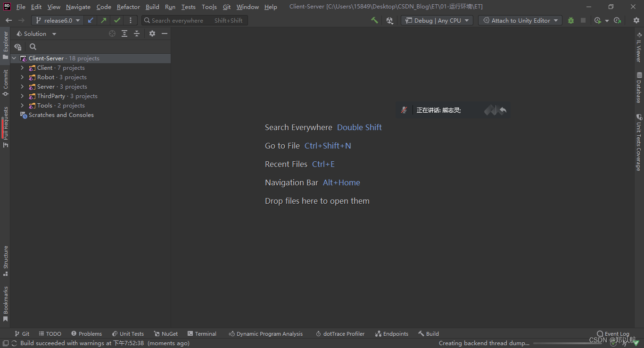The image size is (644, 348).
Task: Open Dynamic Program Analysis tool window
Action: (x=265, y=333)
